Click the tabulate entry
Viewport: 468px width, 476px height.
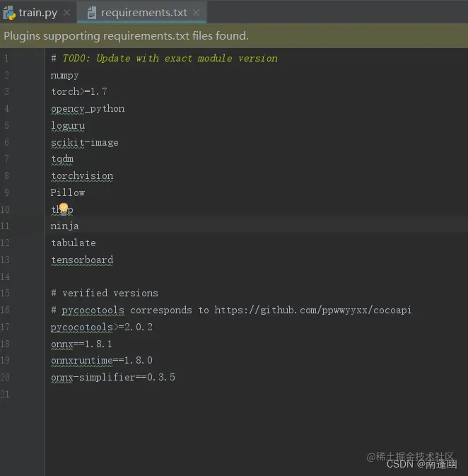(74, 243)
